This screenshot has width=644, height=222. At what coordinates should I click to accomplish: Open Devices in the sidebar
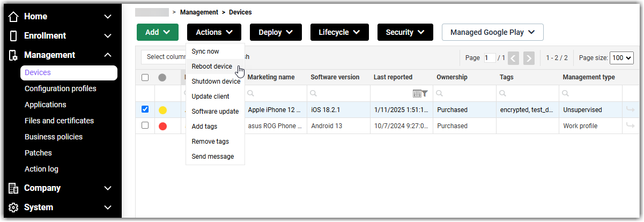69,73
